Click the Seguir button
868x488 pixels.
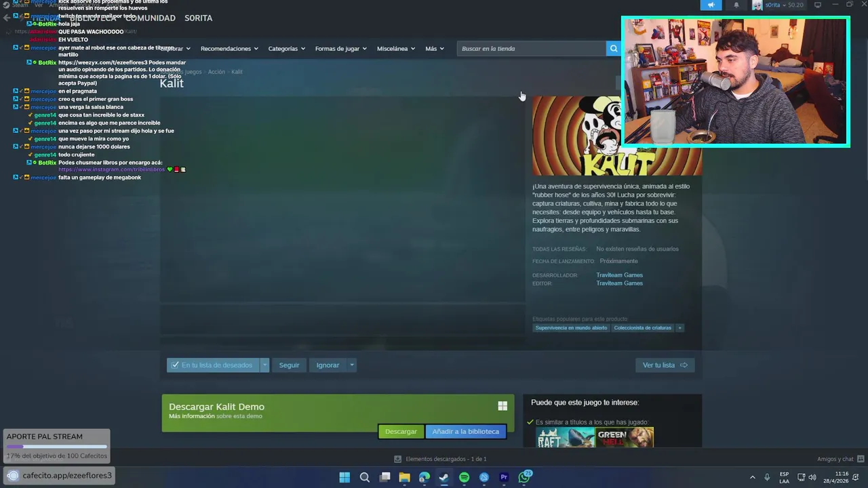click(289, 365)
